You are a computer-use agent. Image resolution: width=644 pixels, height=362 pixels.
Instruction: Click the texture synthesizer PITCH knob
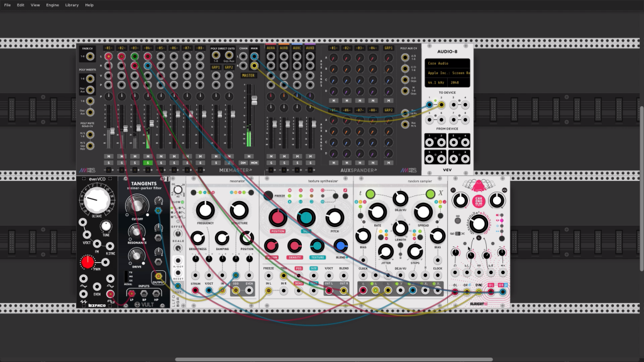click(335, 218)
